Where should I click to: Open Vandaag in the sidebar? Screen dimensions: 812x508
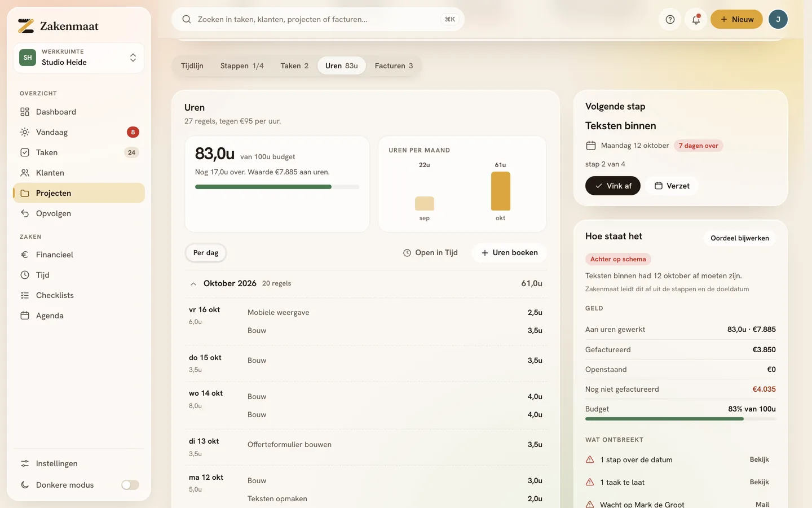79,132
